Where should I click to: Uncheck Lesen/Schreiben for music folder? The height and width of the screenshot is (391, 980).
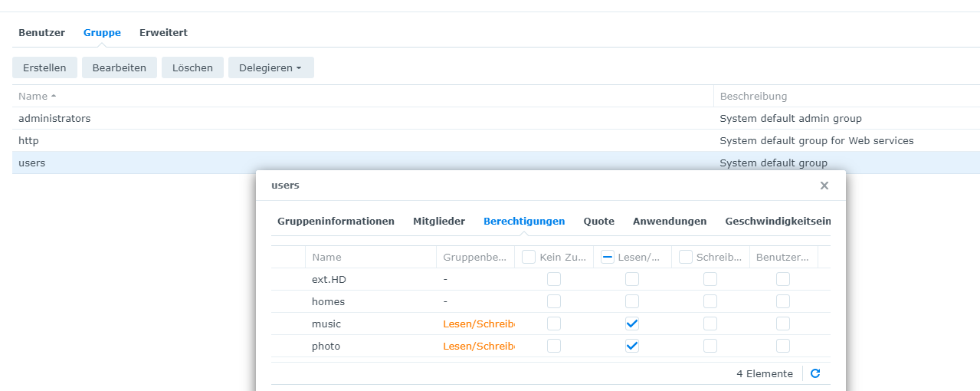(x=632, y=324)
